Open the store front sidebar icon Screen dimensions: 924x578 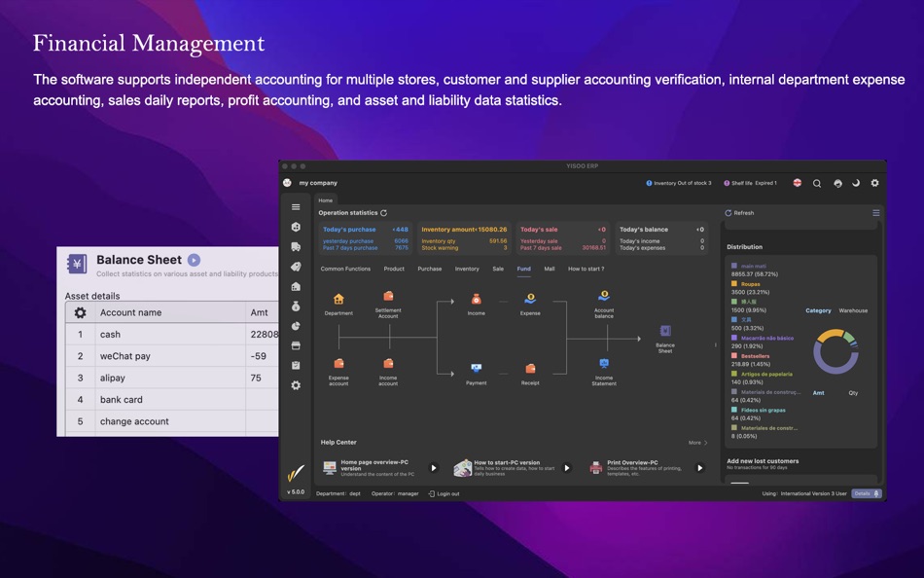[296, 345]
